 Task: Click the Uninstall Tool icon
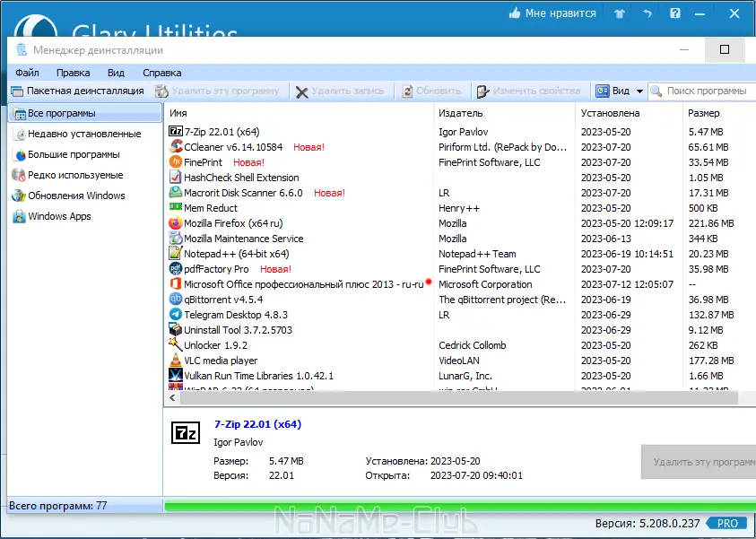(176, 330)
